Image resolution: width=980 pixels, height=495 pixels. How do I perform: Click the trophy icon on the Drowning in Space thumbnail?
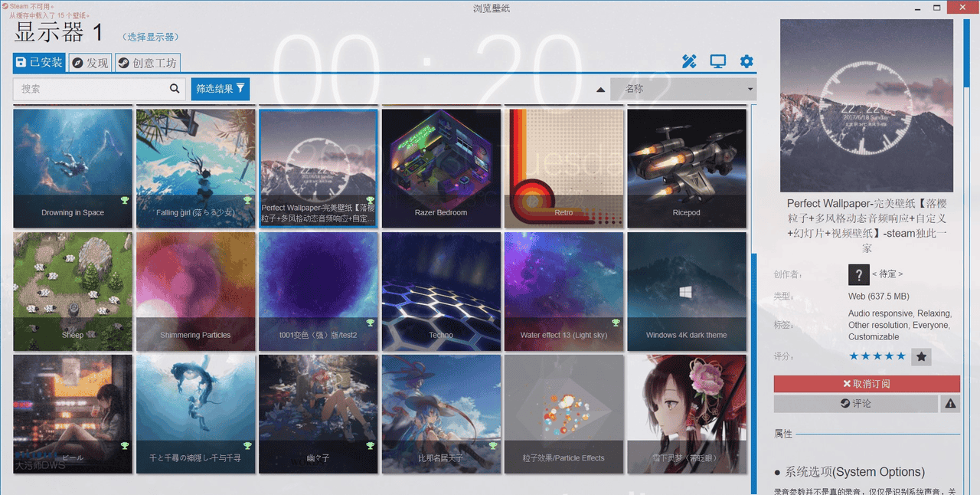(124, 200)
